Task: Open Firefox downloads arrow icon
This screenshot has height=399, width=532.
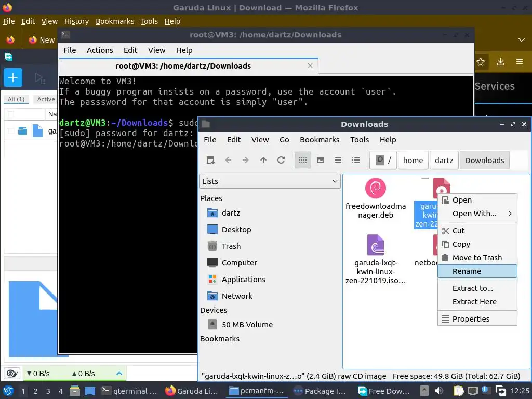Action: 500,62
